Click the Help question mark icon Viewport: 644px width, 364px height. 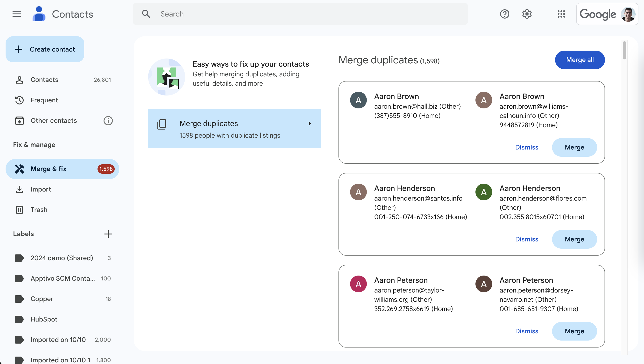click(x=504, y=14)
